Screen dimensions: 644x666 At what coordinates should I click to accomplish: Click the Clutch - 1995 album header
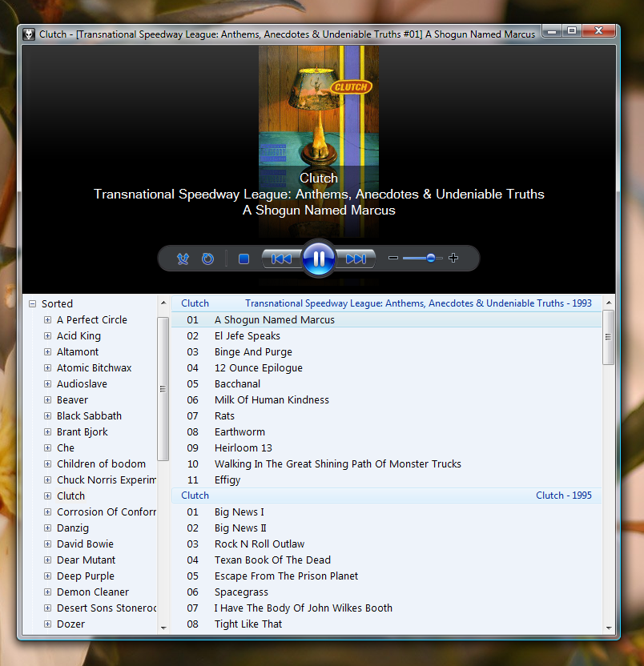tap(563, 495)
